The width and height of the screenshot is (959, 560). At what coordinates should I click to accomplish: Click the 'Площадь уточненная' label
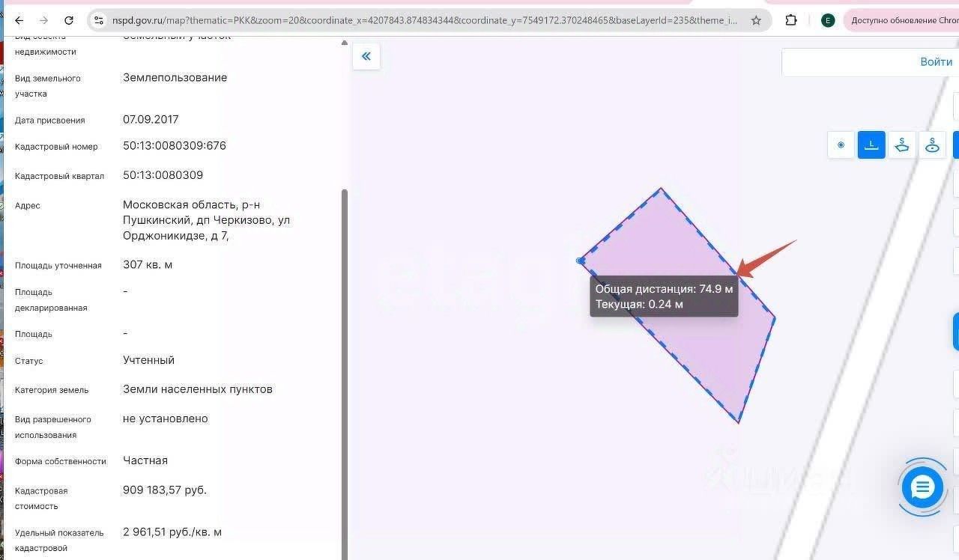tap(58, 266)
